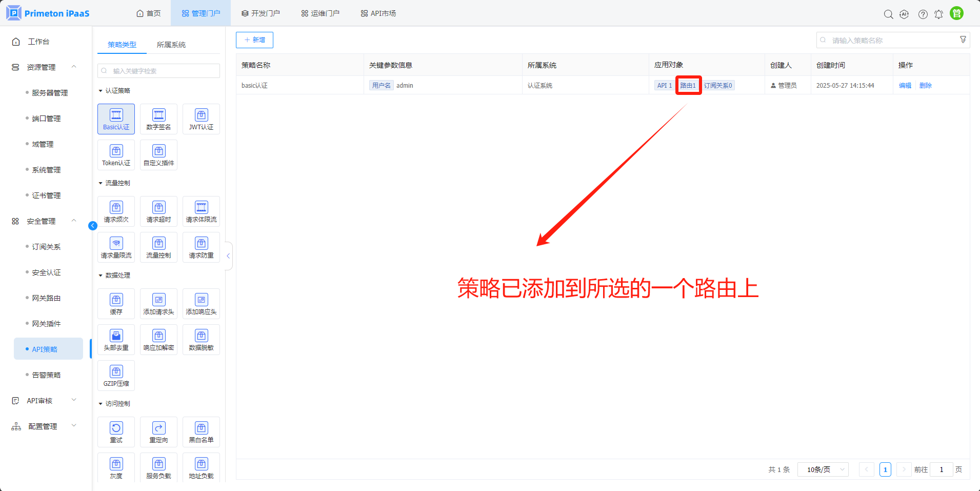Open the 10条/页 page size dropdown
The image size is (980, 491).
tap(823, 469)
